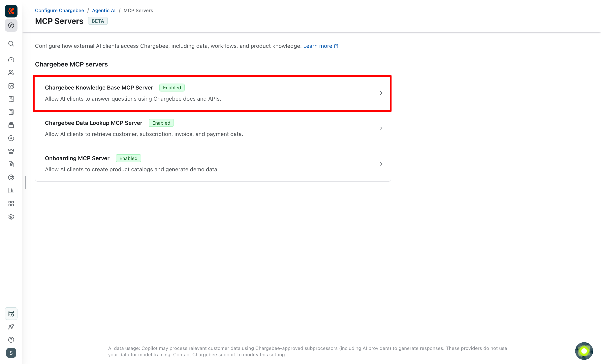
Task: Open settings via the gear icon
Action: 11,217
